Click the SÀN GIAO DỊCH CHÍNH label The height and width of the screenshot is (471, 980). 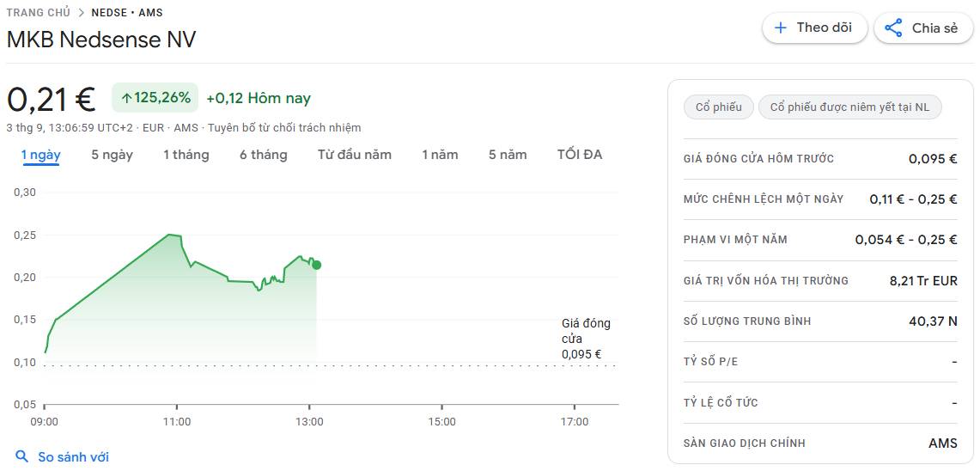(745, 443)
